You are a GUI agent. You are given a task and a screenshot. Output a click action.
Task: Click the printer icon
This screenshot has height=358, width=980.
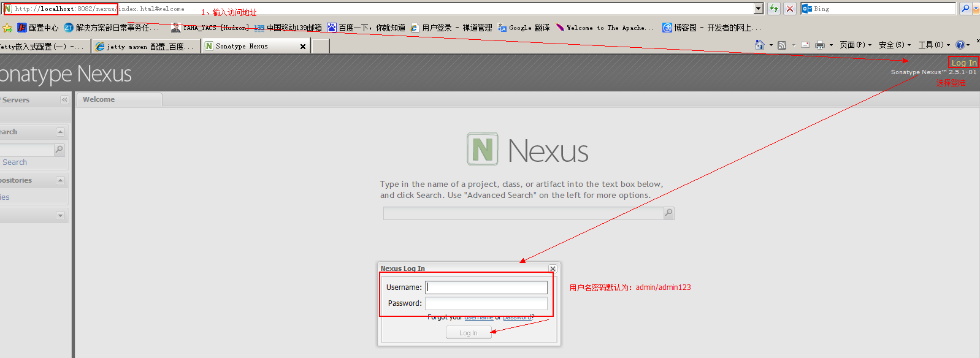[x=820, y=45]
